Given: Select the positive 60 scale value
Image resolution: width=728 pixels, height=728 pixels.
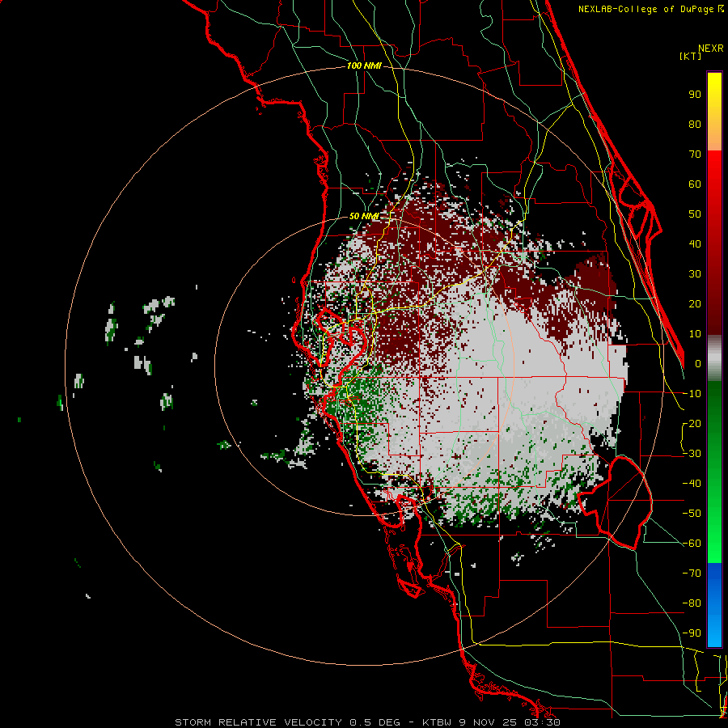Looking at the screenshot, I should click(x=695, y=184).
